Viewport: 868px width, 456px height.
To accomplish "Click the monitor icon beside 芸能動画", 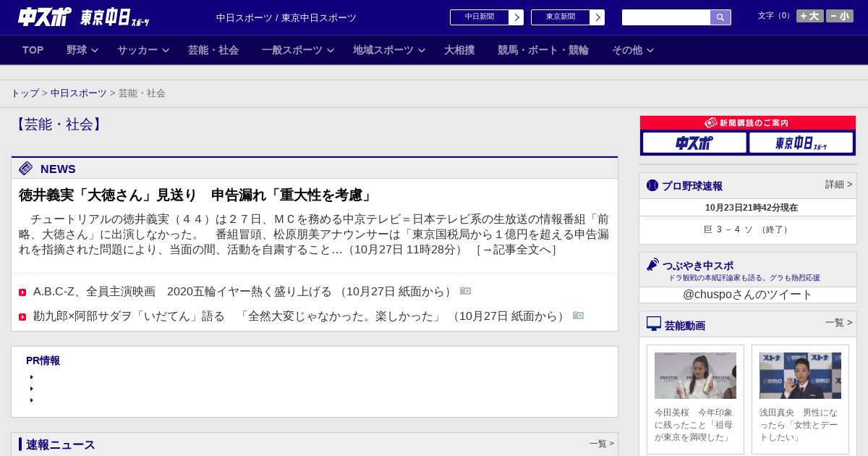I will coord(654,324).
